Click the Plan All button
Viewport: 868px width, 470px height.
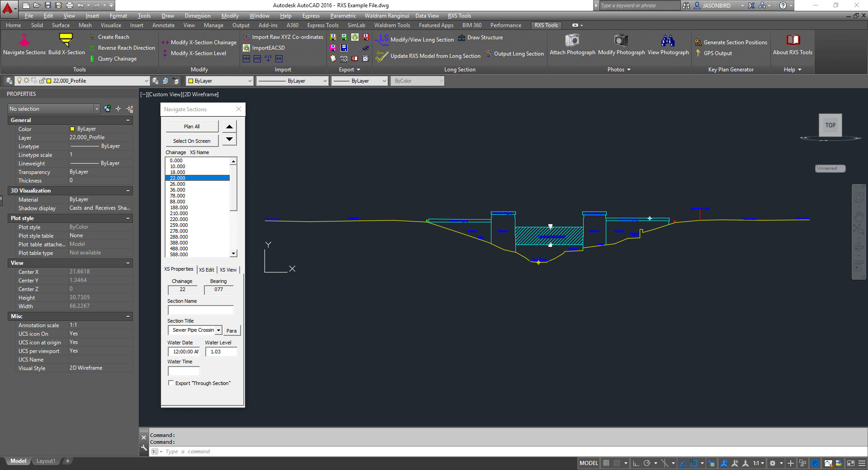click(192, 127)
